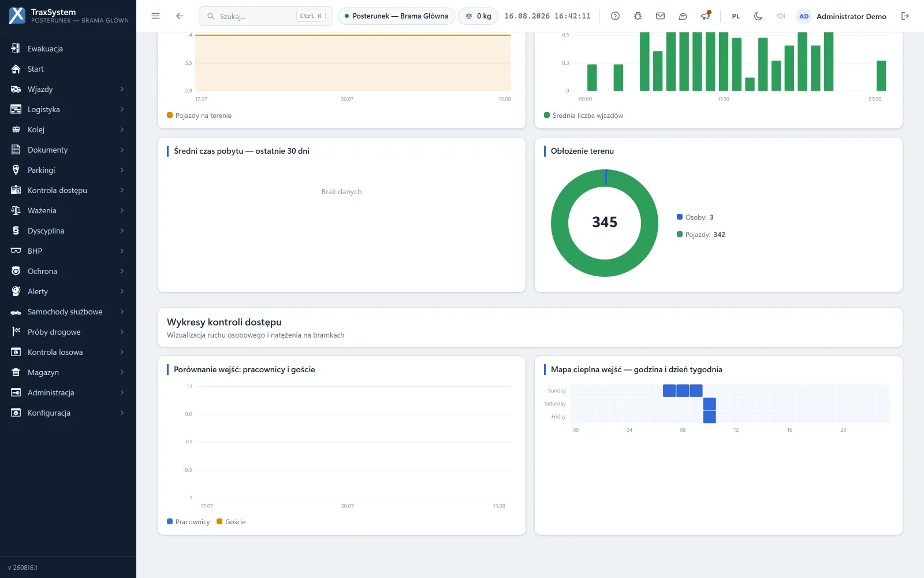Click the Parkingi sidebar icon

point(16,170)
